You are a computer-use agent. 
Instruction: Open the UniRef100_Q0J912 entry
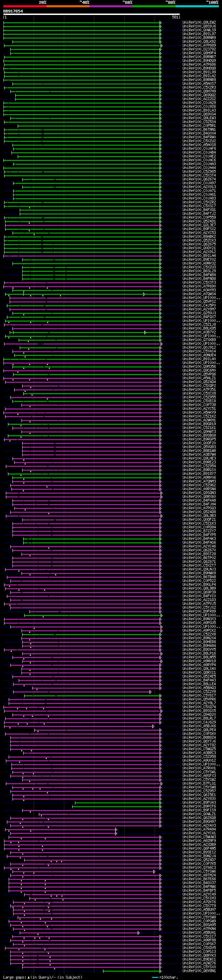click(x=199, y=347)
